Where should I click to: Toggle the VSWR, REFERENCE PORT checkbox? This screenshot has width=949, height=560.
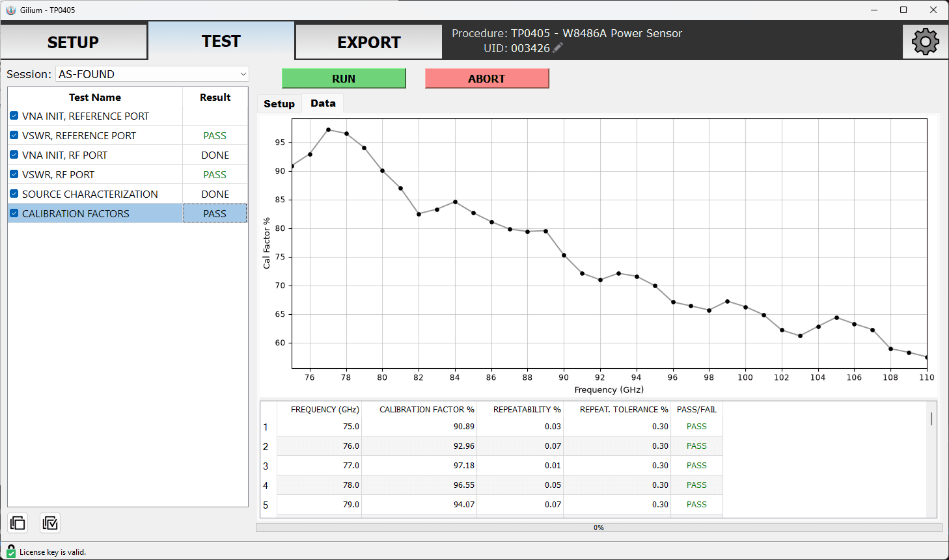(x=14, y=135)
